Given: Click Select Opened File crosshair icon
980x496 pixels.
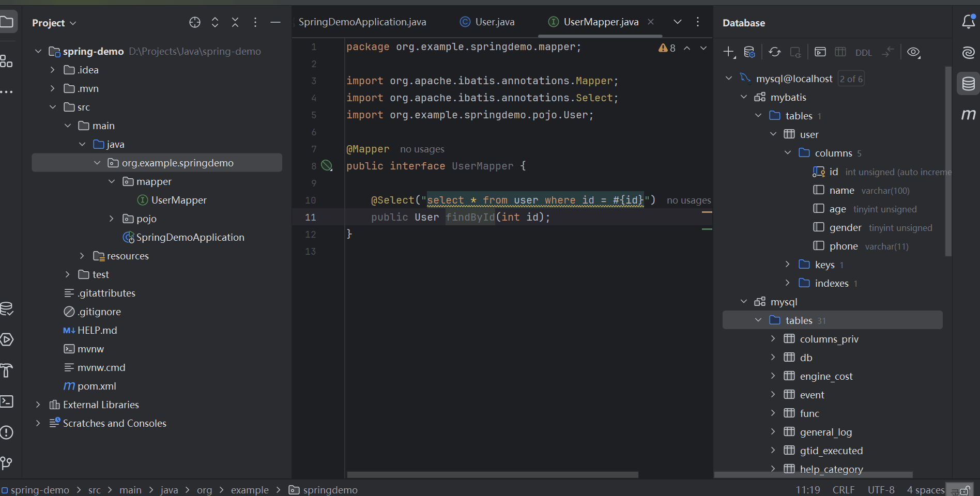Looking at the screenshot, I should pos(195,22).
